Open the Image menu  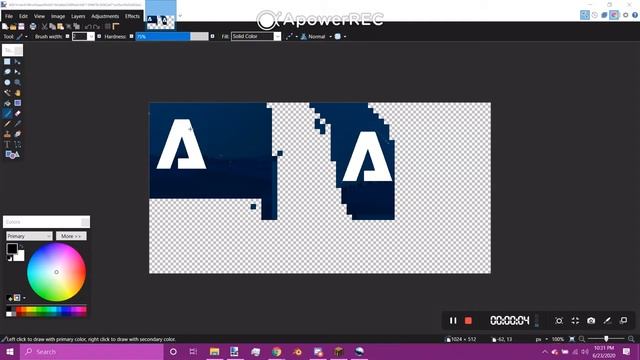tap(58, 16)
